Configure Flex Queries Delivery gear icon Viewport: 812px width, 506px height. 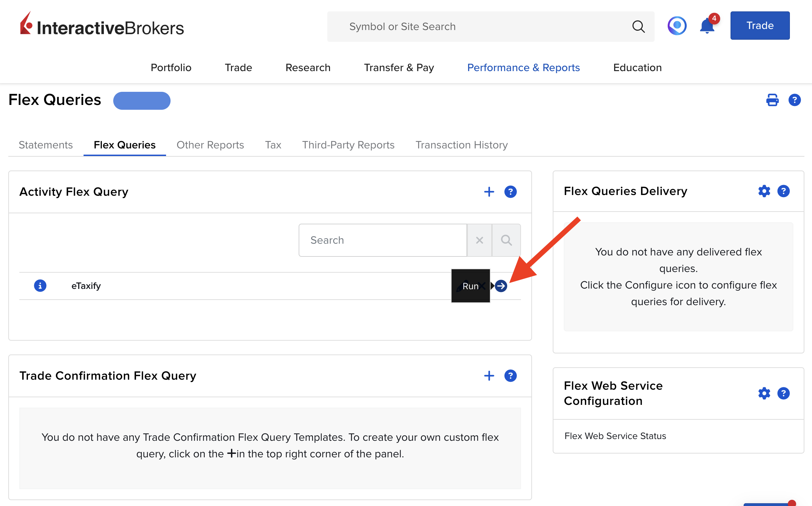[764, 191]
